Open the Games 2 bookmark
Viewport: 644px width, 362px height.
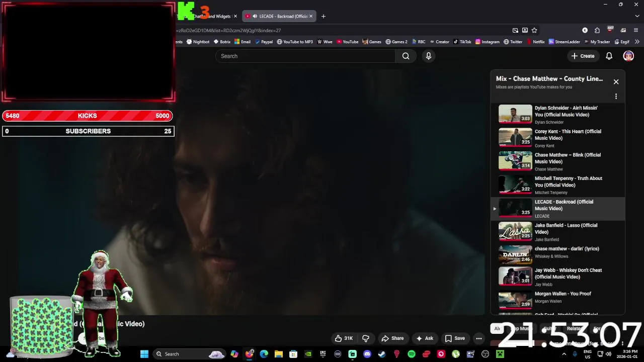point(396,42)
